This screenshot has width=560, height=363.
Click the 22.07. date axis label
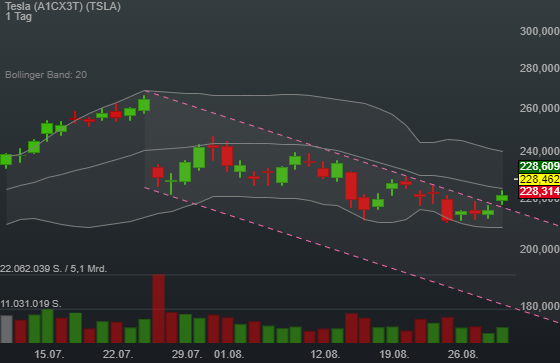(118, 354)
